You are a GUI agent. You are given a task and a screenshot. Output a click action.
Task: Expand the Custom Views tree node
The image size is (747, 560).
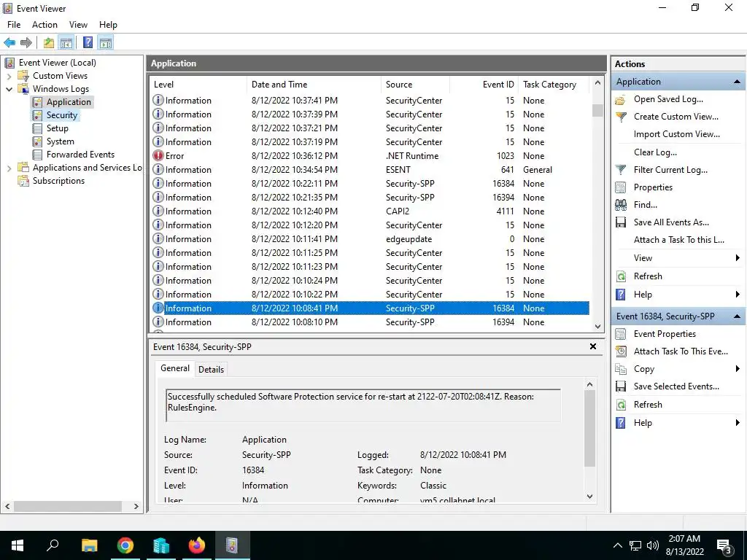9,76
